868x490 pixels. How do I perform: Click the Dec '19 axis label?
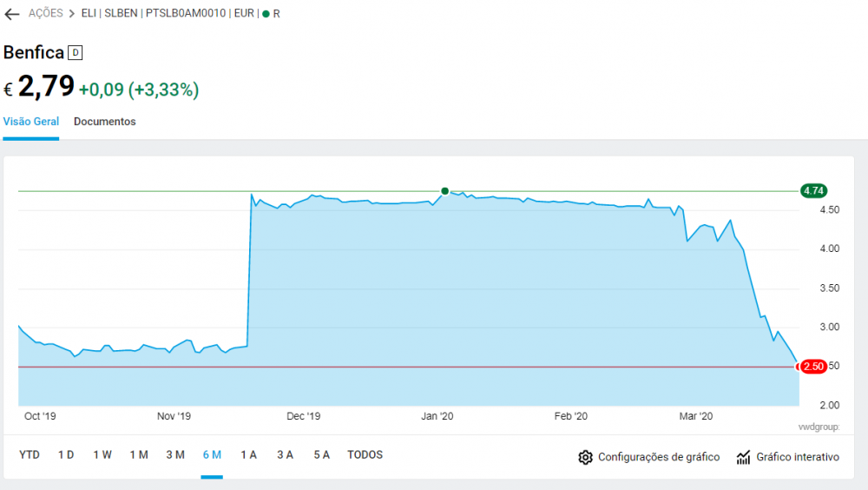[x=303, y=416]
